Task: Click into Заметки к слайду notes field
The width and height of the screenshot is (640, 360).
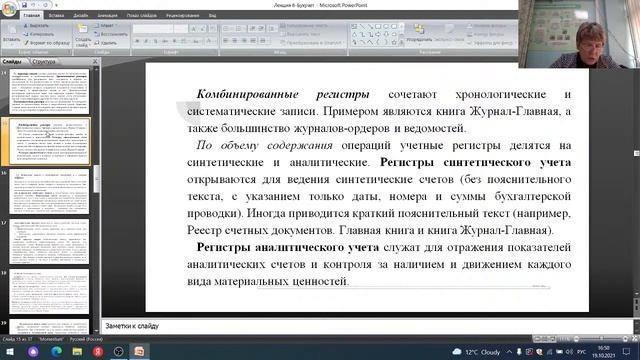Action: (x=367, y=326)
